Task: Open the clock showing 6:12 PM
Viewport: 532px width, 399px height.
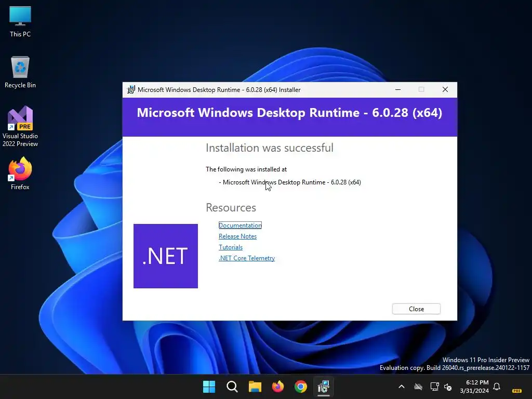Action: pos(475,387)
